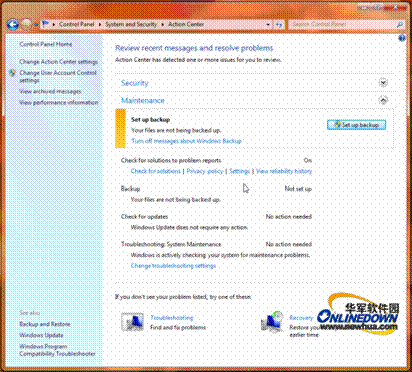412x372 pixels.
Task: Click Change troubleshooting settings link
Action: point(173,266)
